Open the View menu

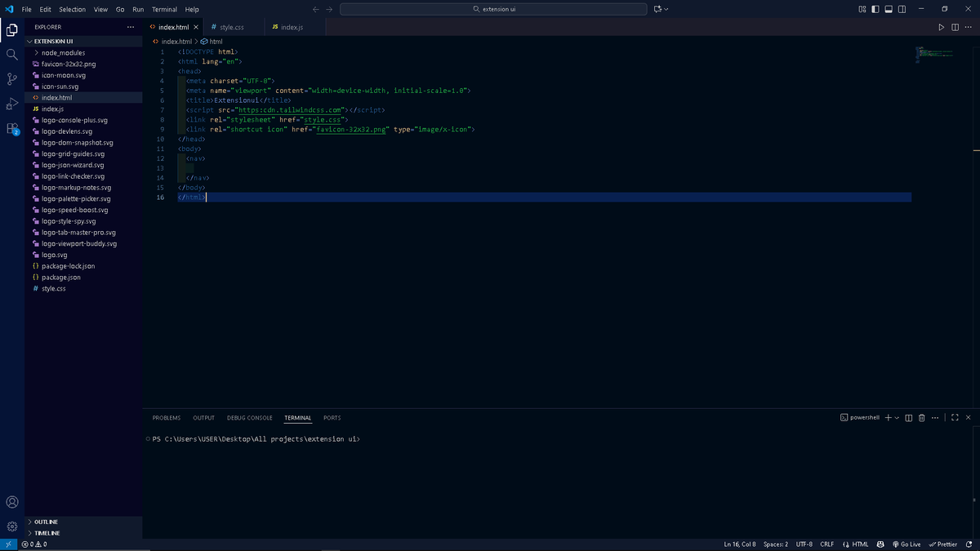click(100, 9)
